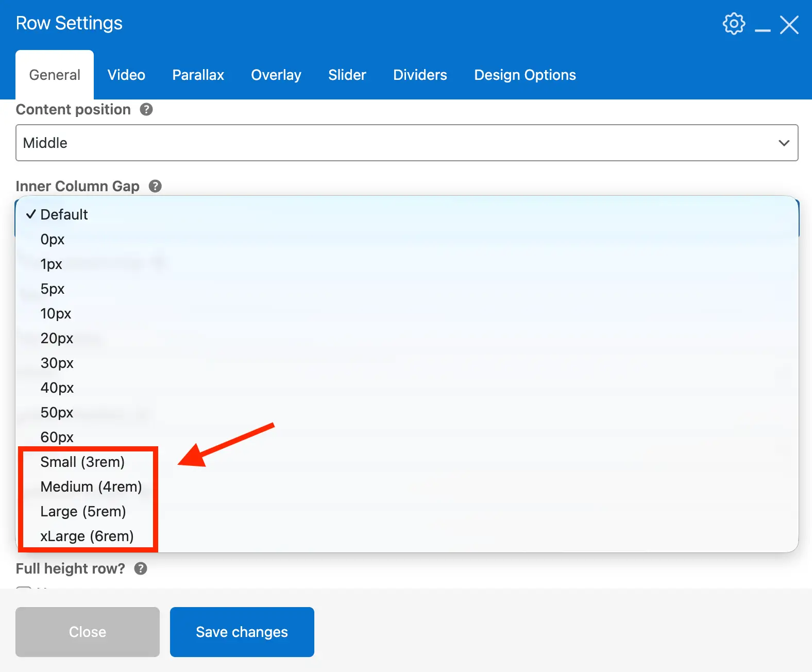Go to the Design Options tab
Image resolution: width=812 pixels, height=672 pixels.
pyautogui.click(x=525, y=75)
